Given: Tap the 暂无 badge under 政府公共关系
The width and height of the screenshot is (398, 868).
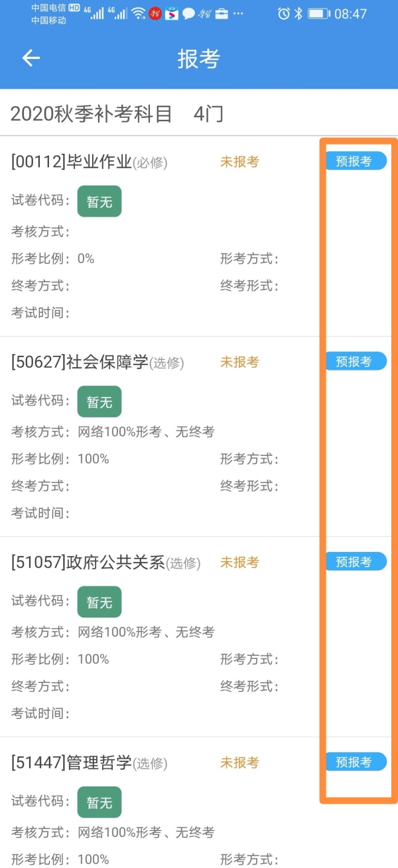Looking at the screenshot, I should point(99,602).
